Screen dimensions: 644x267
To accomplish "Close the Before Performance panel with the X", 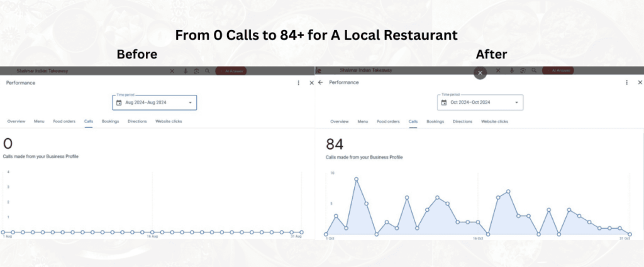I will tap(311, 83).
